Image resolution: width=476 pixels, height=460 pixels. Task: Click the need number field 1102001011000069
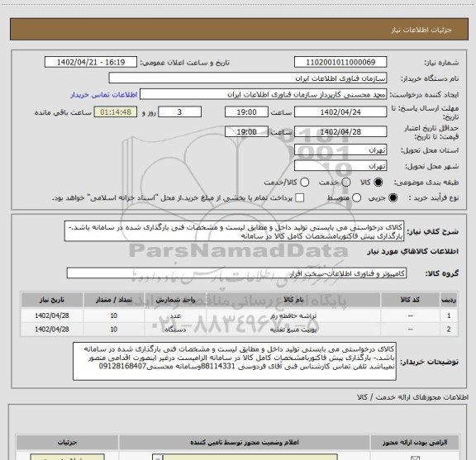tap(340, 62)
